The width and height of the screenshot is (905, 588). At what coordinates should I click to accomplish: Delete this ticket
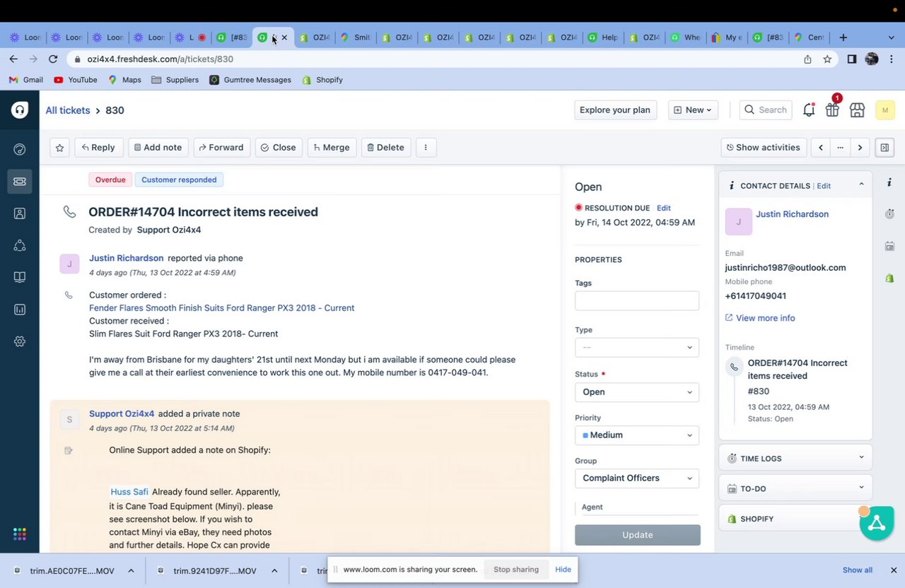386,147
